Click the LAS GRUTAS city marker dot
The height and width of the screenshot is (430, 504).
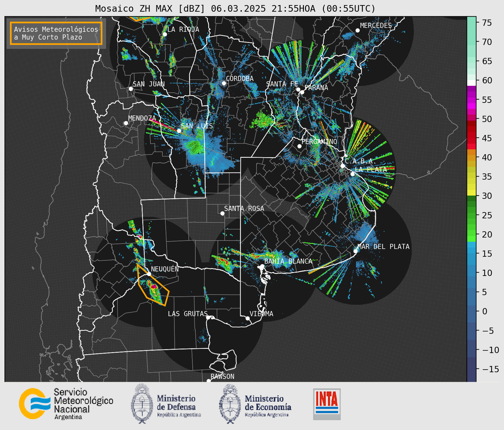click(x=208, y=317)
